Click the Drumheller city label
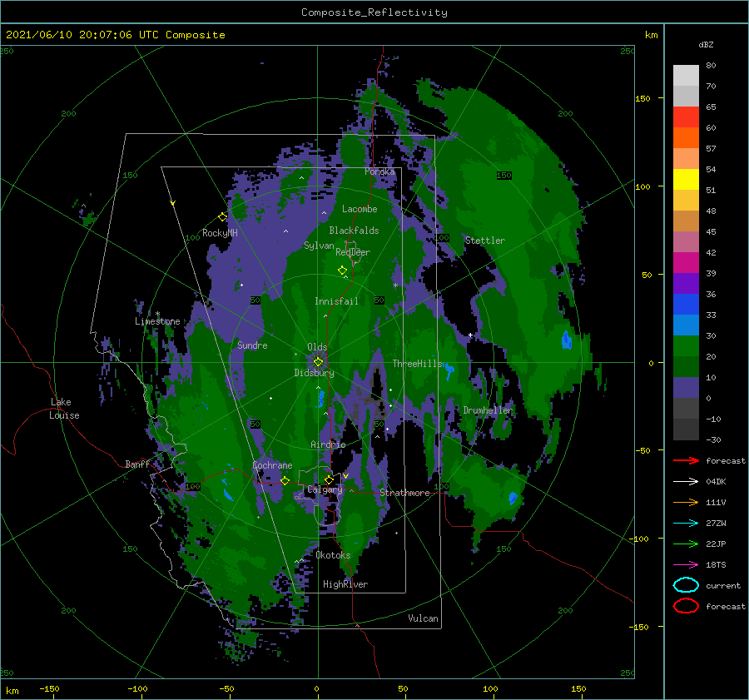Viewport: 749px width, 700px height. click(x=488, y=410)
